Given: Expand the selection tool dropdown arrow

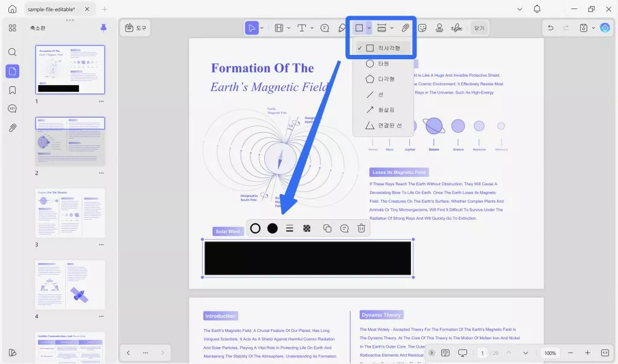Looking at the screenshot, I should (x=262, y=28).
